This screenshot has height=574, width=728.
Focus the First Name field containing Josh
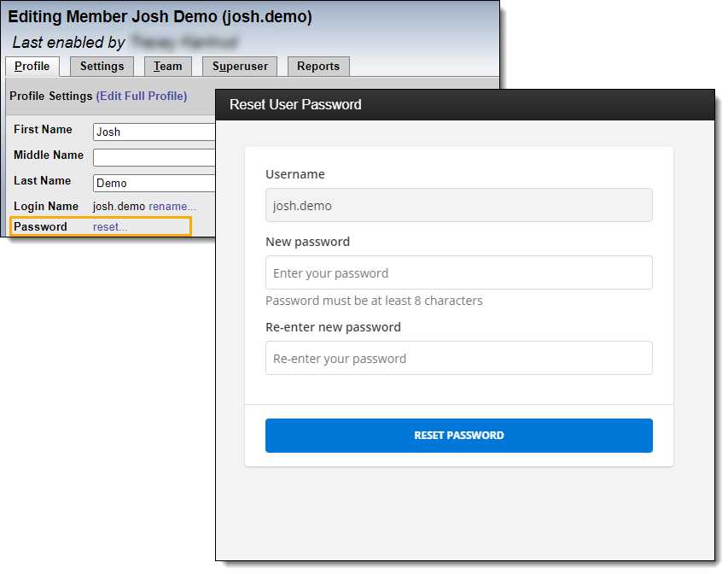click(154, 132)
